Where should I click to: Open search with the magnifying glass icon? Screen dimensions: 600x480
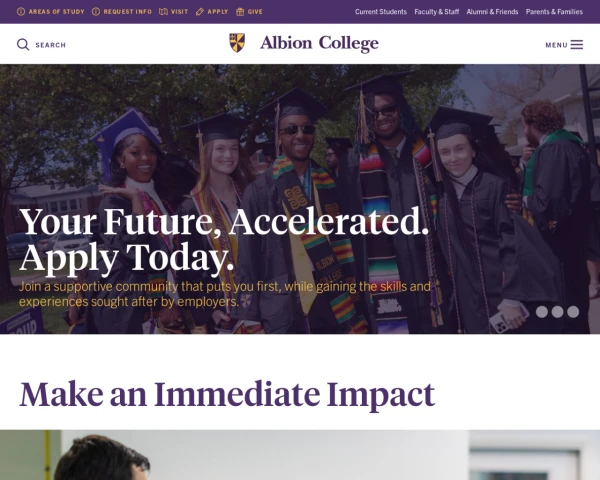[23, 45]
